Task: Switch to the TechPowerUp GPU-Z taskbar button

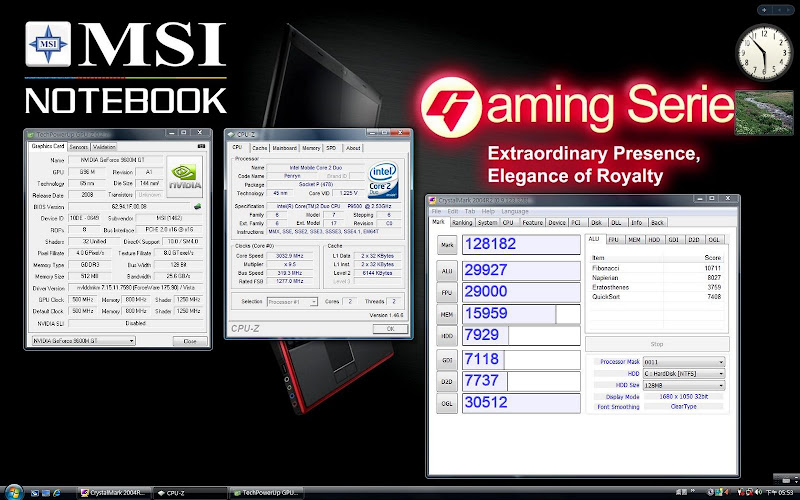Action: pos(266,493)
